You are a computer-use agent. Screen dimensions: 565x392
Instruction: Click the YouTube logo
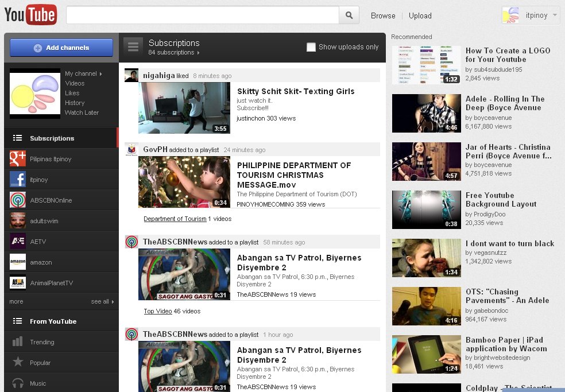(30, 15)
